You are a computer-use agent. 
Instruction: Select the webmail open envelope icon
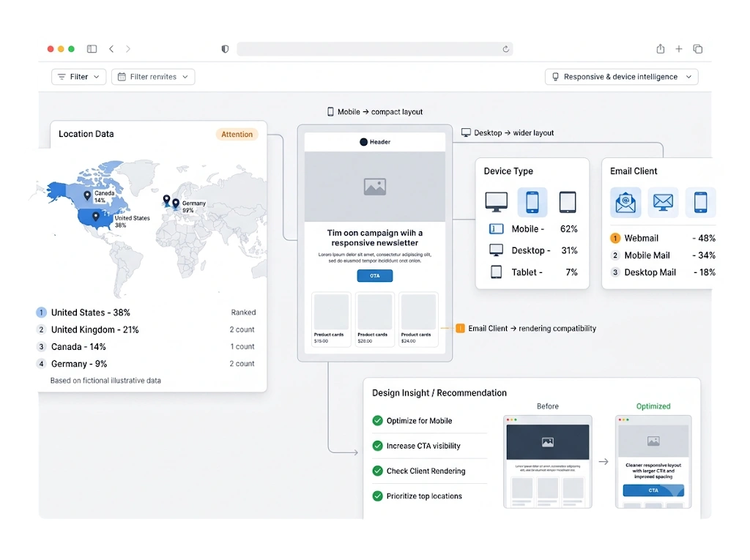[x=625, y=202]
